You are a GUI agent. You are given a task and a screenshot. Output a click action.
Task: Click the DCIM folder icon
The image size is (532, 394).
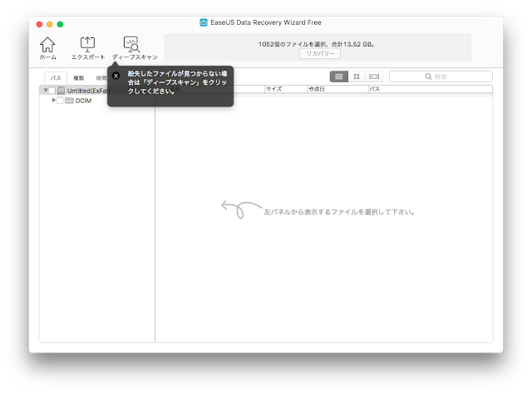tap(69, 101)
